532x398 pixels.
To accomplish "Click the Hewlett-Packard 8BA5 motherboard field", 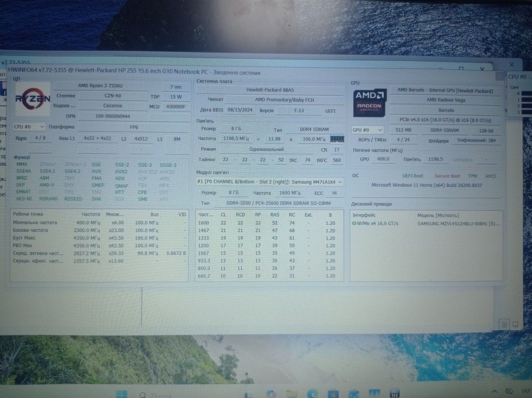I will click(269, 90).
